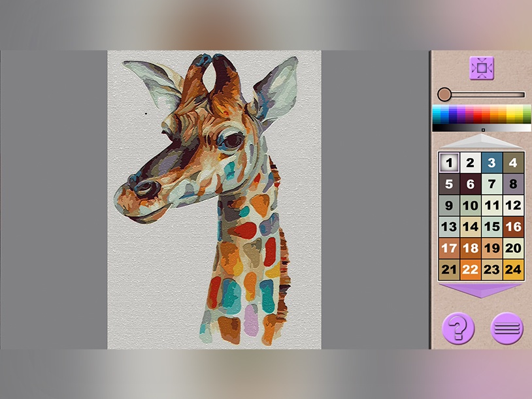Pick lavender gray color number 8

[513, 184]
